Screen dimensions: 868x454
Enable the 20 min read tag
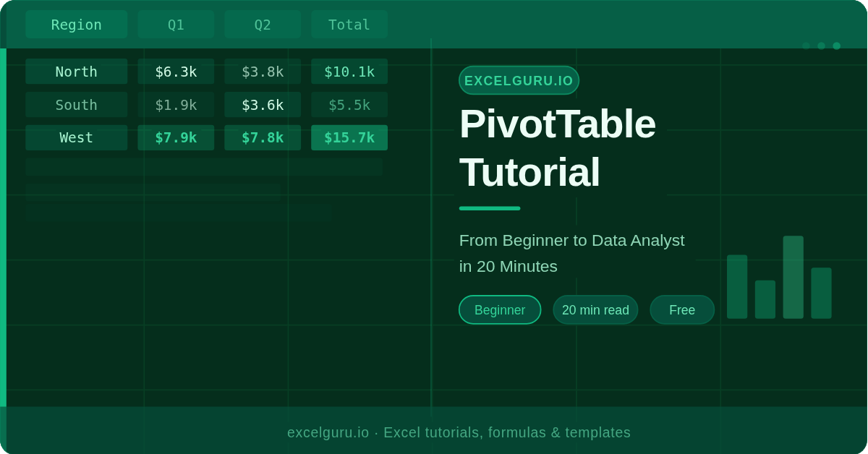[595, 309]
